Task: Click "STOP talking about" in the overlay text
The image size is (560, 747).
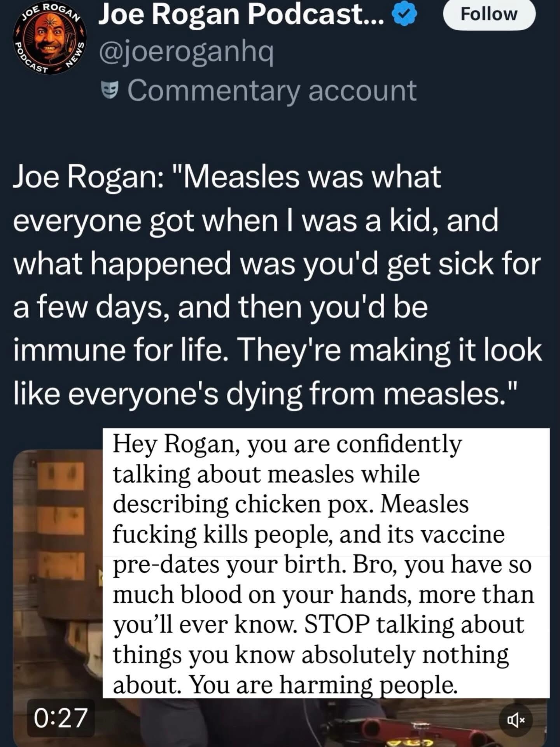Action: point(414,624)
